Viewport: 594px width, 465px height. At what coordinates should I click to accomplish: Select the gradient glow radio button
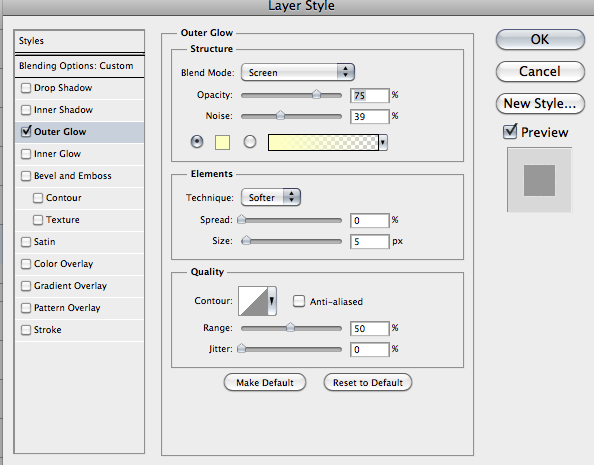click(250, 142)
